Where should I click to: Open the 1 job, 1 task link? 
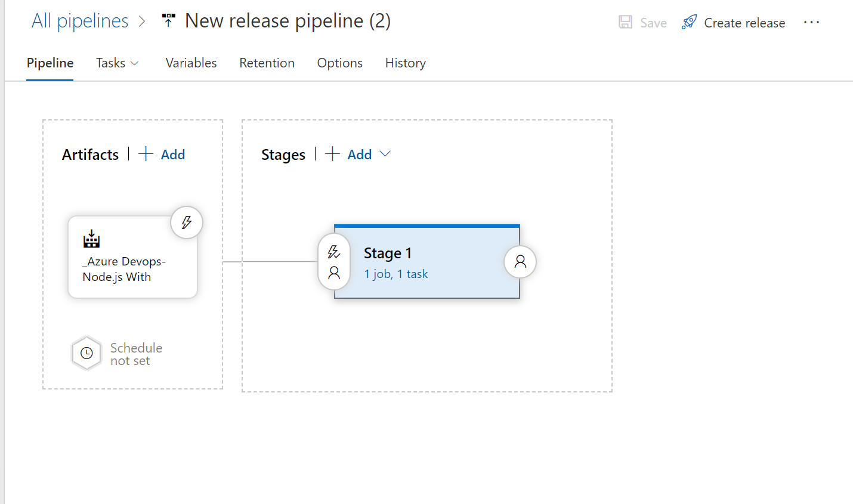[395, 273]
